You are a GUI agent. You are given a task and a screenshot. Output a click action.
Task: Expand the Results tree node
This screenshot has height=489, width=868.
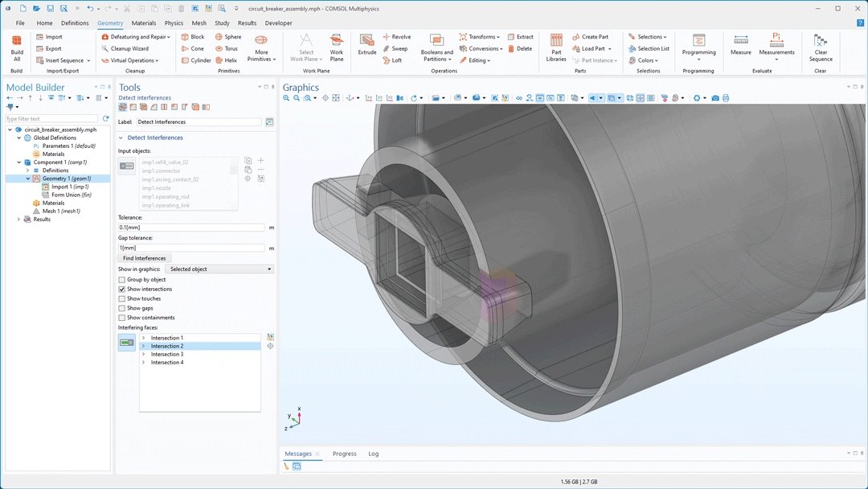18,220
